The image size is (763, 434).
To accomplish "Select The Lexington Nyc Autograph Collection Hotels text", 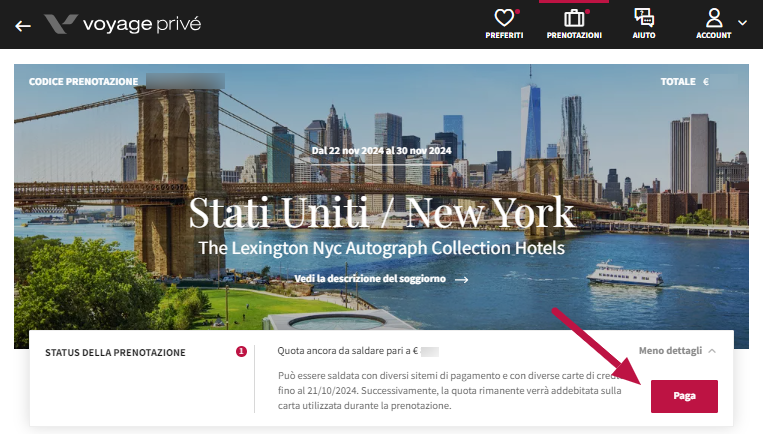I will coord(382,248).
